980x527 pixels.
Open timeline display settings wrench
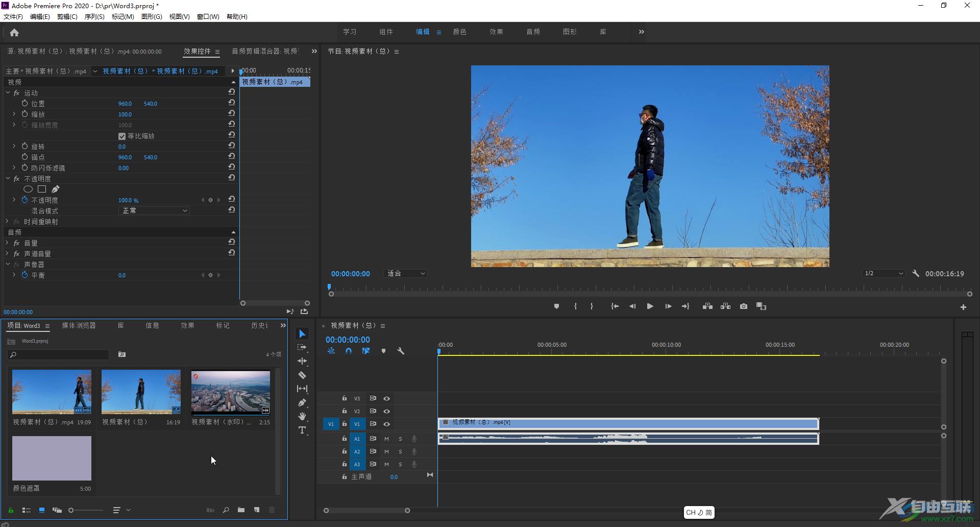pos(401,351)
